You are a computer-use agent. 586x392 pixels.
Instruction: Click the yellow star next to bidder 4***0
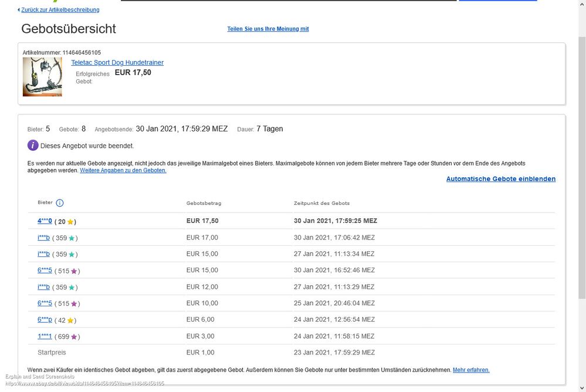pyautogui.click(x=70, y=222)
